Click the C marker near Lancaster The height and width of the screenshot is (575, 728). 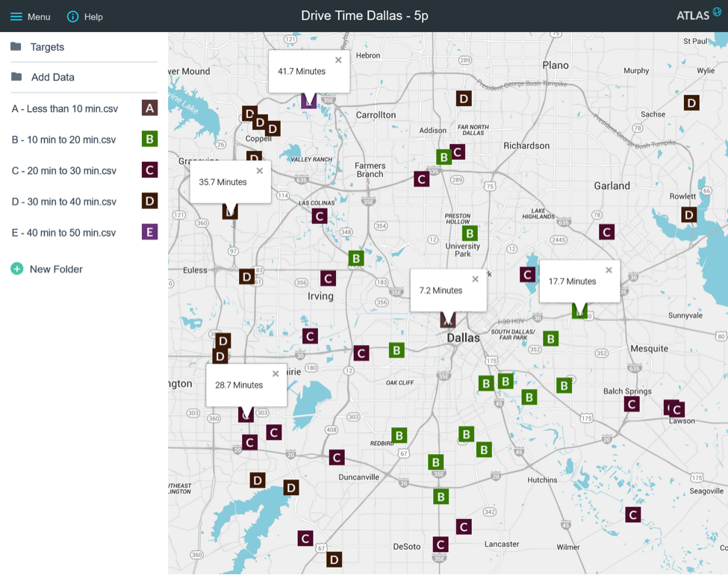[x=464, y=526]
